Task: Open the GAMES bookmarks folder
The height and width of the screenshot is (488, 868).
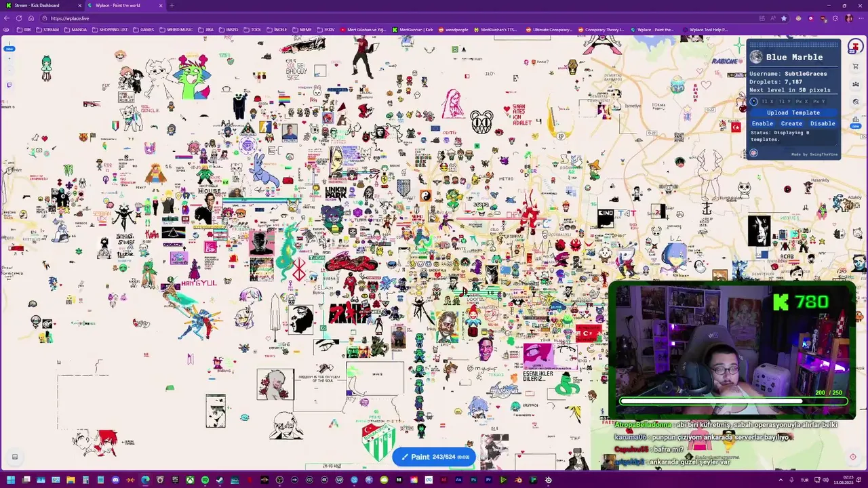Action: [144, 30]
